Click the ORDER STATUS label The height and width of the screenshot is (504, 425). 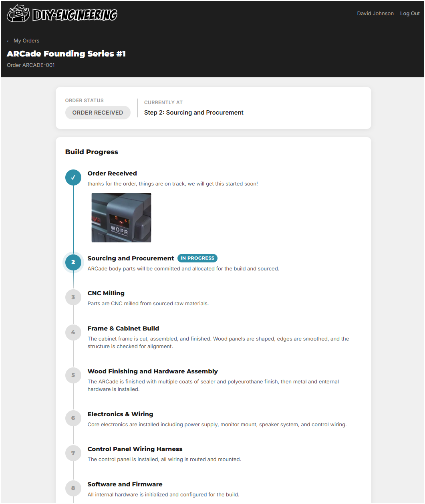(x=85, y=101)
